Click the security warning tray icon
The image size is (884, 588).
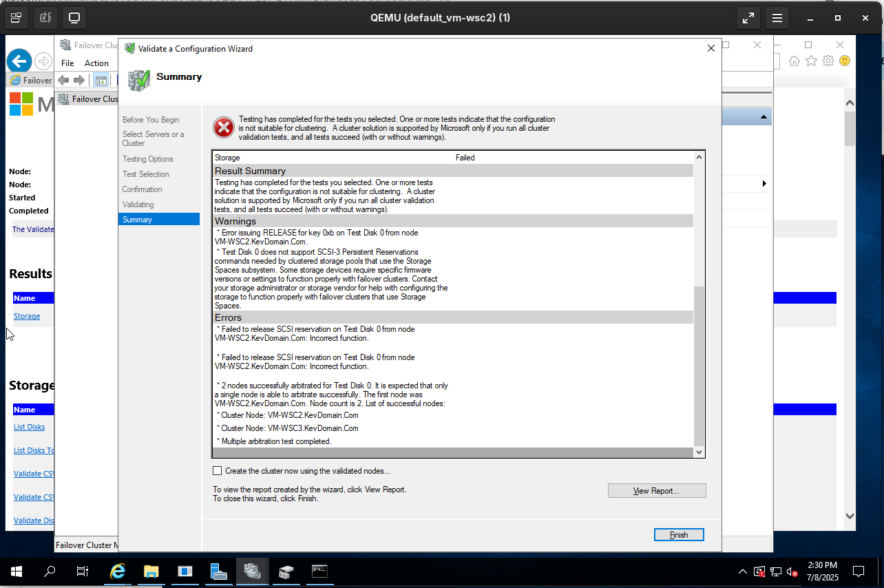759,571
